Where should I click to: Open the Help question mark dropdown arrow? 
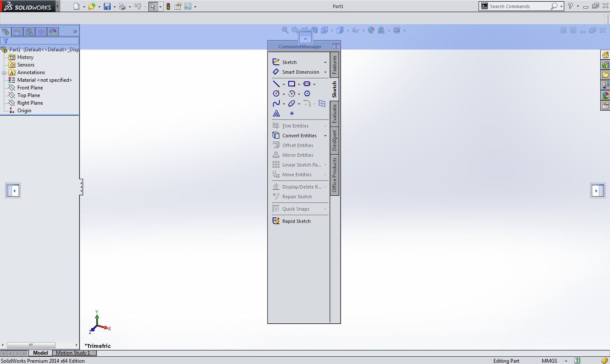click(578, 6)
